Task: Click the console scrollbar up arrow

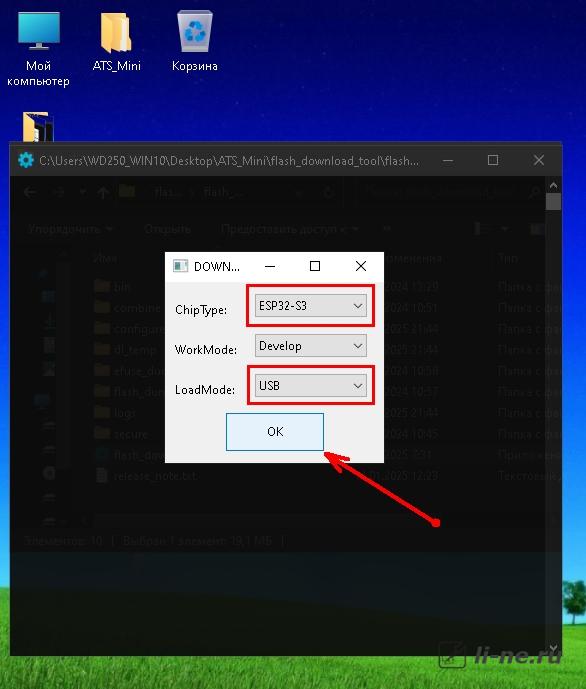Action: (553, 185)
